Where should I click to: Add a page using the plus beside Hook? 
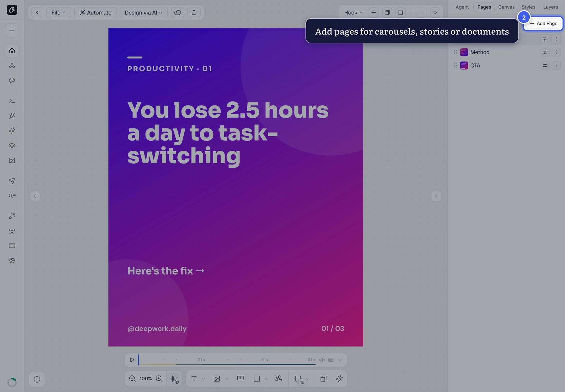click(374, 13)
